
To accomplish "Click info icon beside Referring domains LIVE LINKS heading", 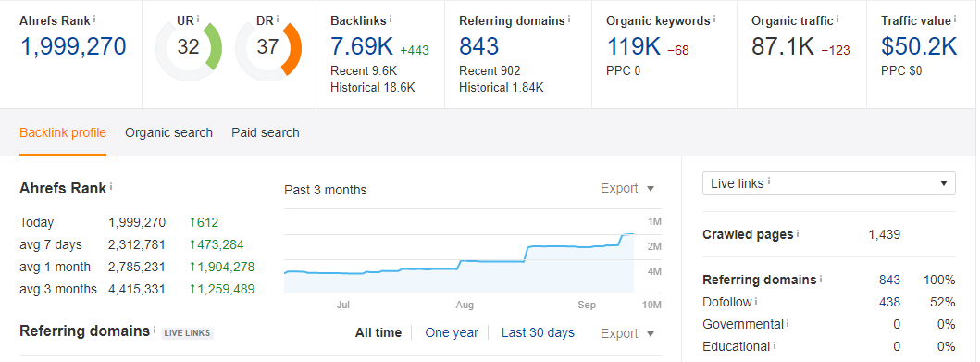I will pyautogui.click(x=155, y=330).
